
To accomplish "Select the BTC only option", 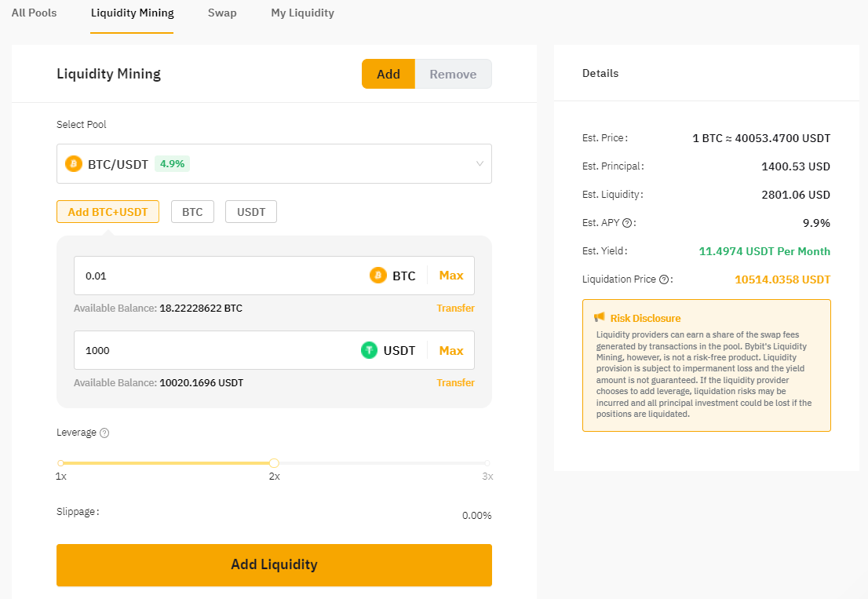I will tap(192, 212).
